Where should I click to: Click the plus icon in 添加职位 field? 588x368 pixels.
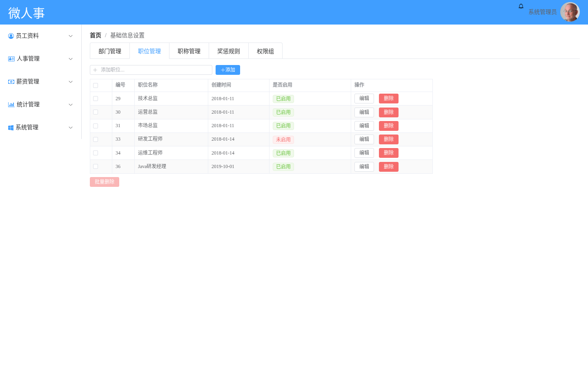tap(95, 70)
